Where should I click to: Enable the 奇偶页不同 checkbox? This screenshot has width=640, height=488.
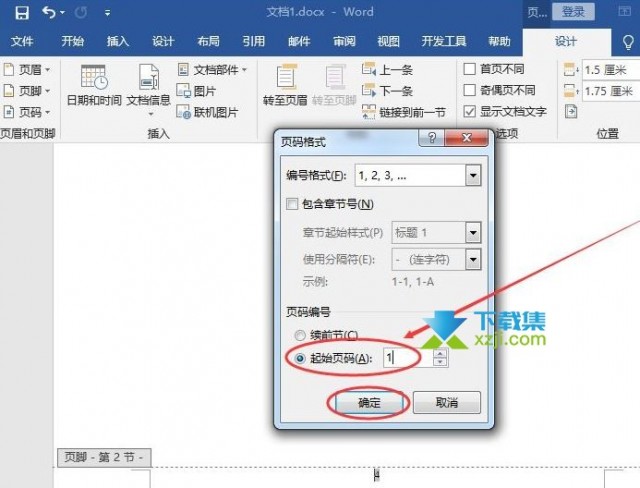[x=469, y=90]
